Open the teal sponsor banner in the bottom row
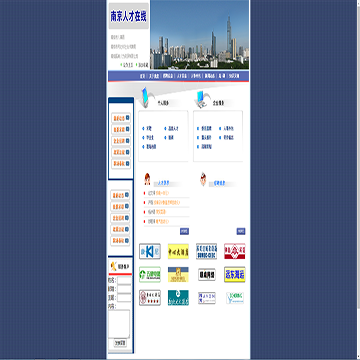 pos(178,298)
